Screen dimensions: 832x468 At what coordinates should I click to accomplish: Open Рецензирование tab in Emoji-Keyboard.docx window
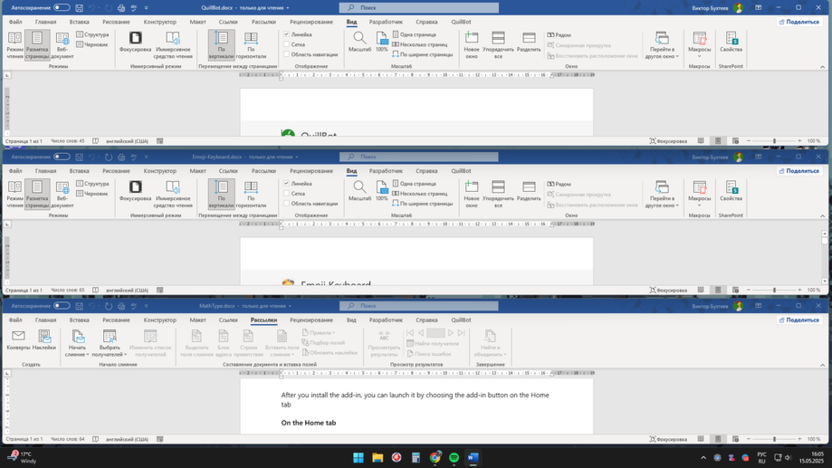point(311,171)
